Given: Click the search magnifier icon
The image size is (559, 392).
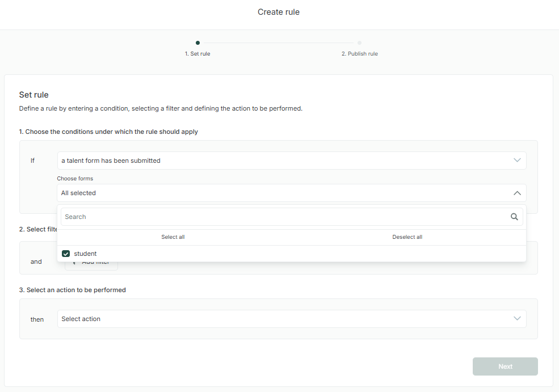Looking at the screenshot, I should pyautogui.click(x=514, y=217).
